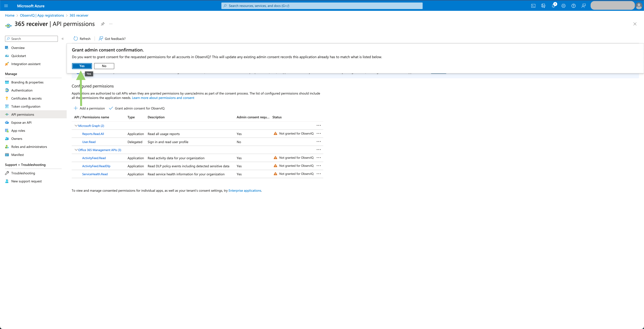Image resolution: width=644 pixels, height=329 pixels.
Task: Collapse the Microsoft Graph permissions group
Action: (76, 125)
